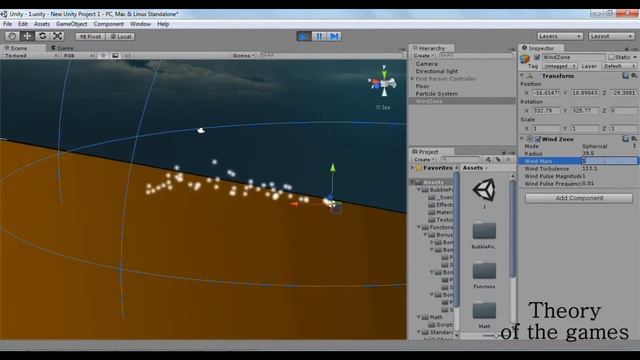Click the Scene view search field
Image resolution: width=640 pixels, height=360 pixels.
coord(332,56)
